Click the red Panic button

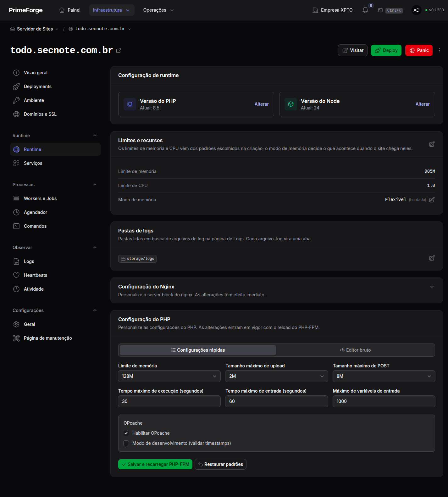(419, 50)
